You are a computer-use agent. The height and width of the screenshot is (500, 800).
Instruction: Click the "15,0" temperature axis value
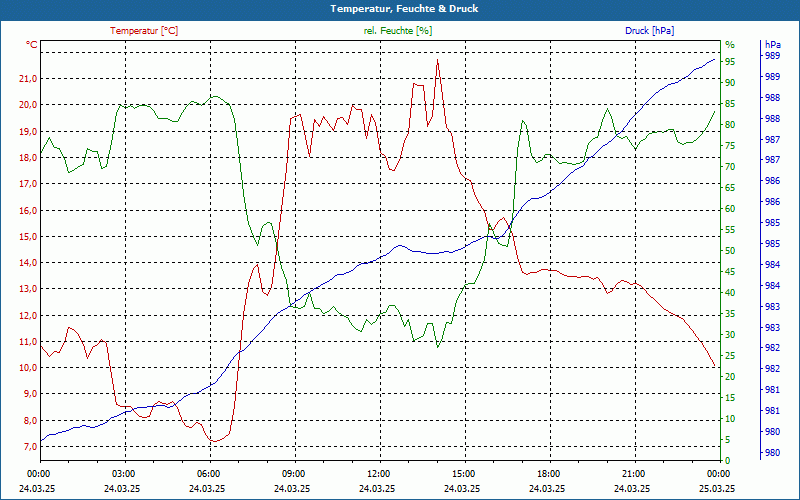click(x=28, y=236)
